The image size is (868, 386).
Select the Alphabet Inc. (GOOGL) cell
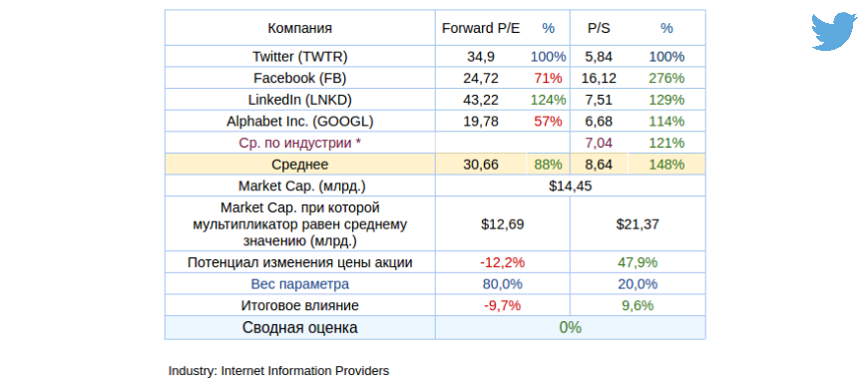[300, 122]
